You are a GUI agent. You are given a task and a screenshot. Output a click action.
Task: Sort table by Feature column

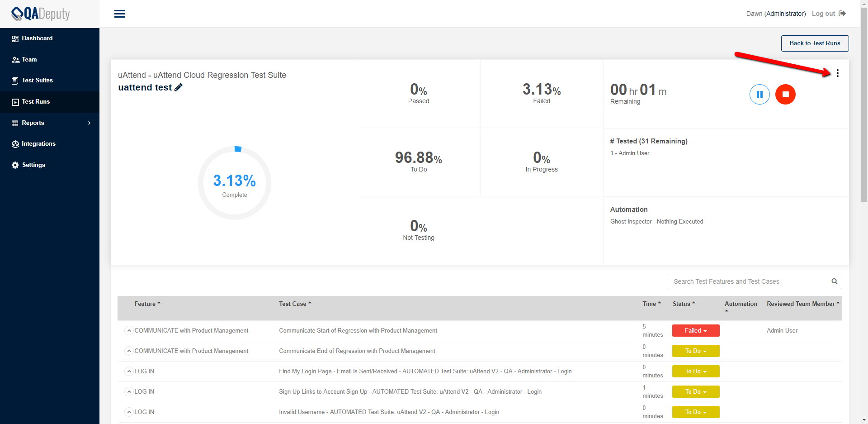[x=147, y=304]
